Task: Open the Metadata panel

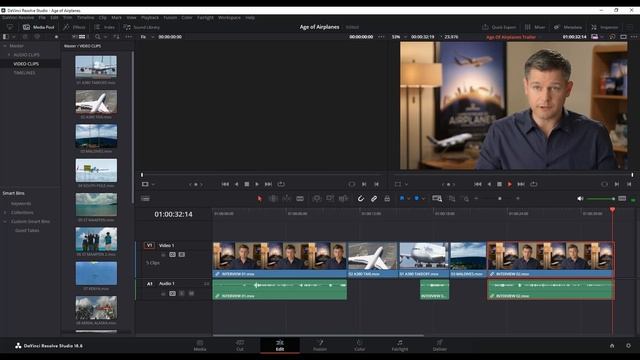Action: pyautogui.click(x=568, y=27)
